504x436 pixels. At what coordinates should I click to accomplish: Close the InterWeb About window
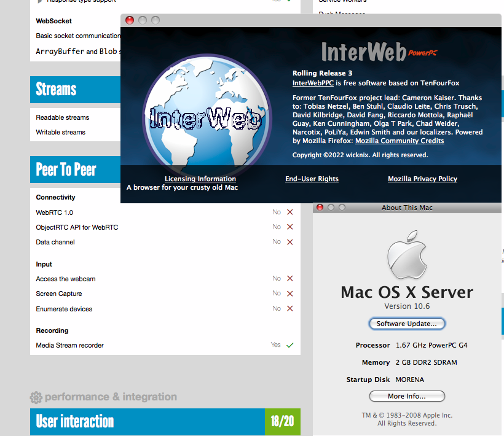tap(130, 20)
